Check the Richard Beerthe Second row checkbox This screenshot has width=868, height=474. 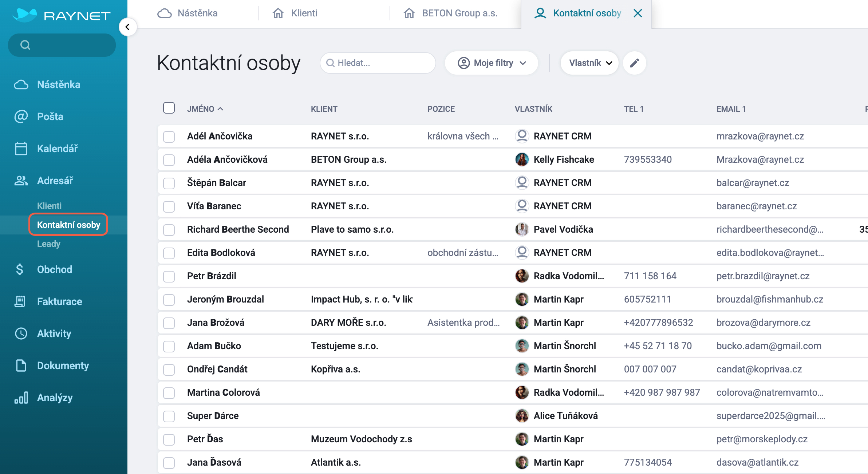(x=169, y=230)
